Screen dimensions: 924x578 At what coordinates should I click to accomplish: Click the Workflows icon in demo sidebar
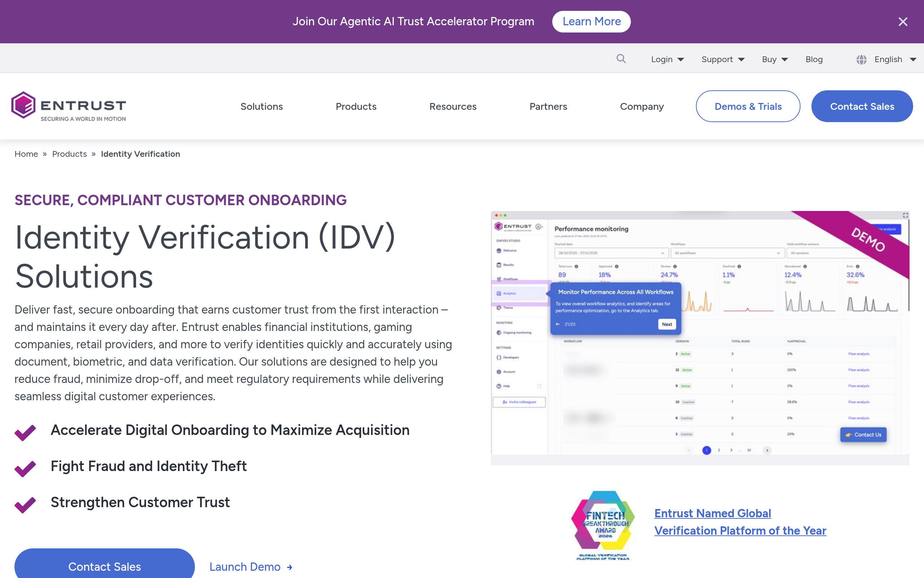(499, 279)
